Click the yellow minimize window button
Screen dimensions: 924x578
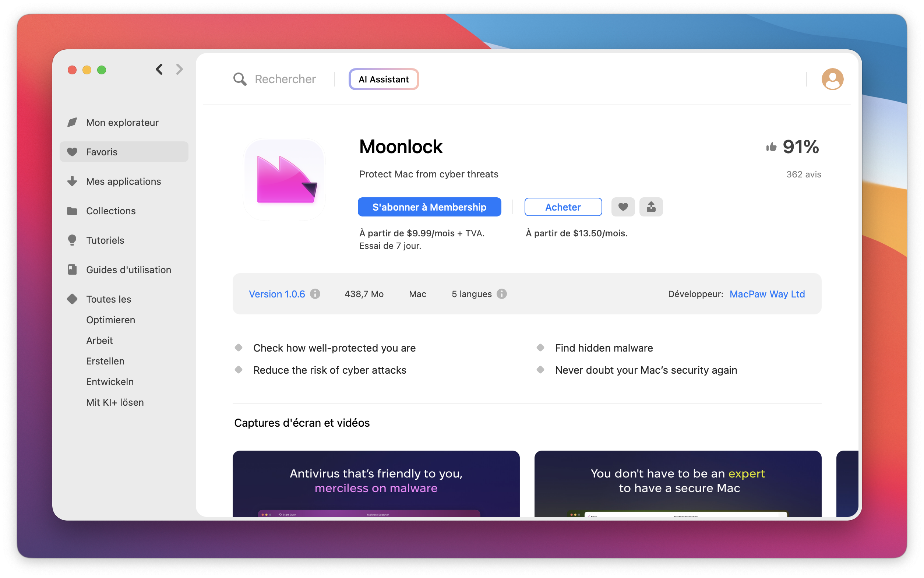coord(87,70)
